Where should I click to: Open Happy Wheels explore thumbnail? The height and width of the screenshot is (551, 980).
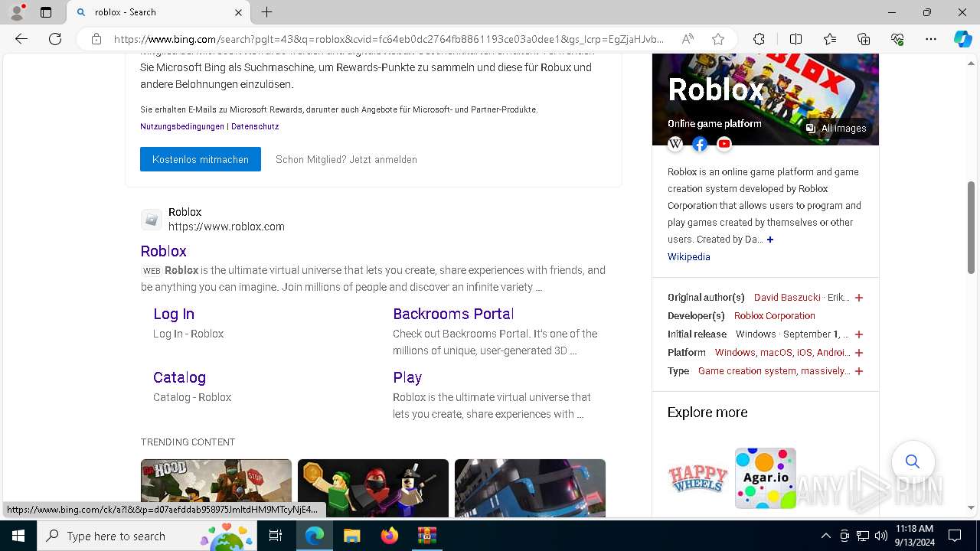coord(697,478)
